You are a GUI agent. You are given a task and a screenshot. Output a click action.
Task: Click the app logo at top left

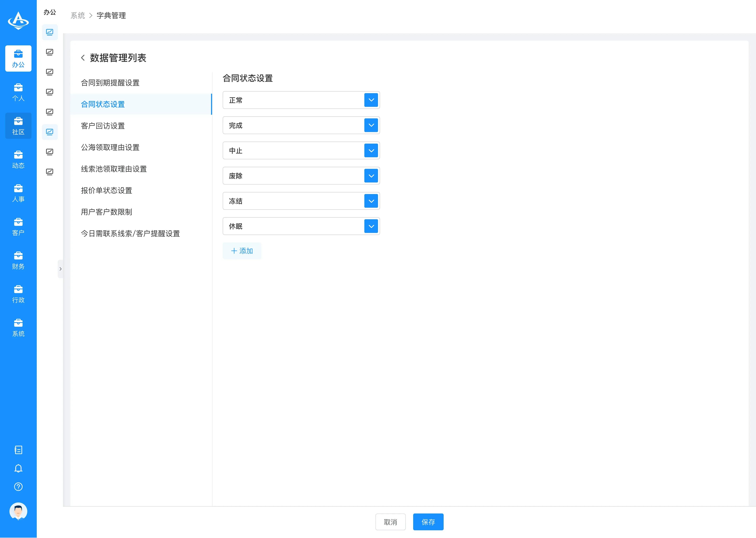18,20
